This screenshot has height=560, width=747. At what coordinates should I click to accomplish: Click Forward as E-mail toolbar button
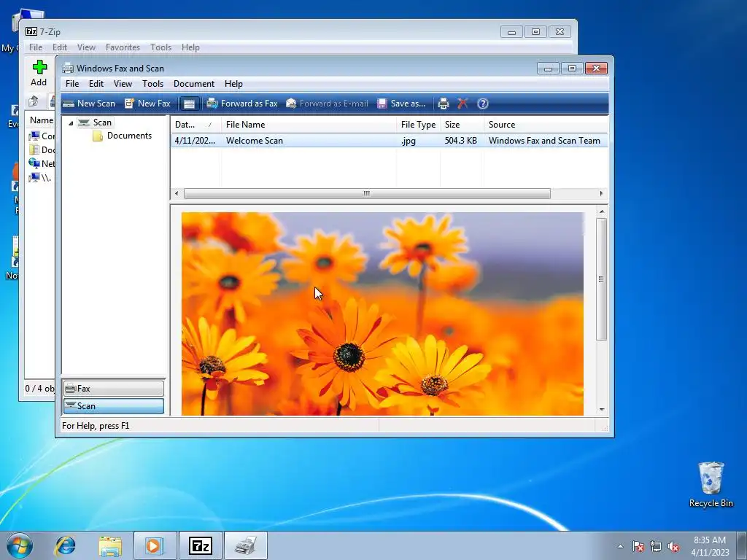click(x=327, y=104)
